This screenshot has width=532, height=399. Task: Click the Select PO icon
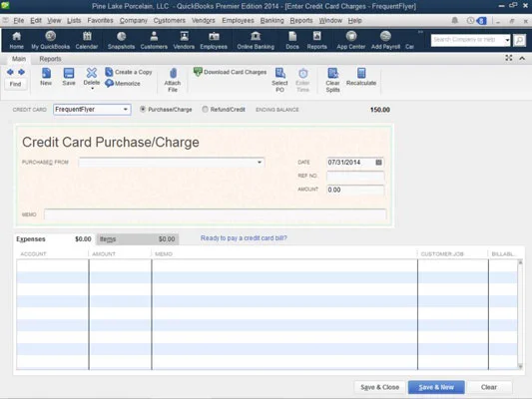click(279, 73)
